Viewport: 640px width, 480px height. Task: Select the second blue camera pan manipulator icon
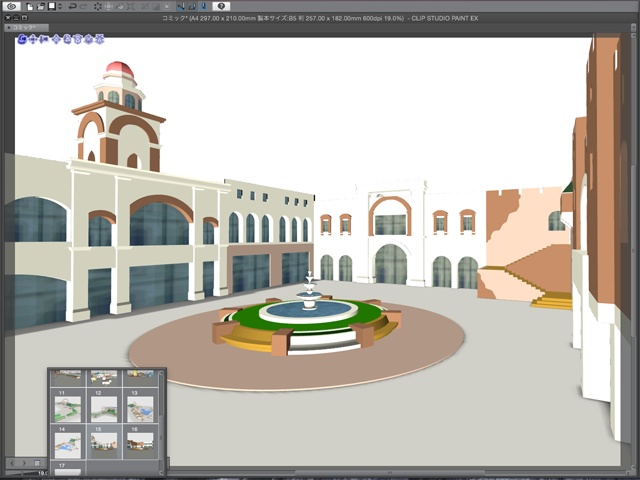(x=33, y=39)
